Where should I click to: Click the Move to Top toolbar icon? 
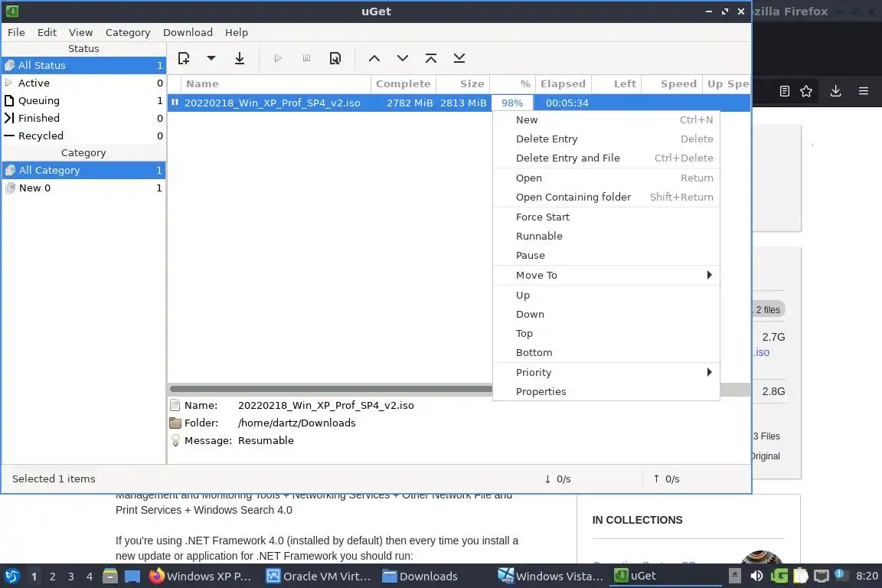(x=431, y=58)
